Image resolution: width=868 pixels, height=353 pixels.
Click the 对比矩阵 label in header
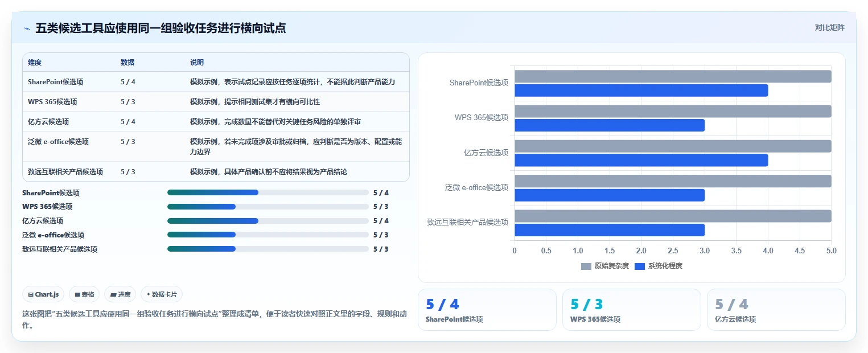coord(829,27)
